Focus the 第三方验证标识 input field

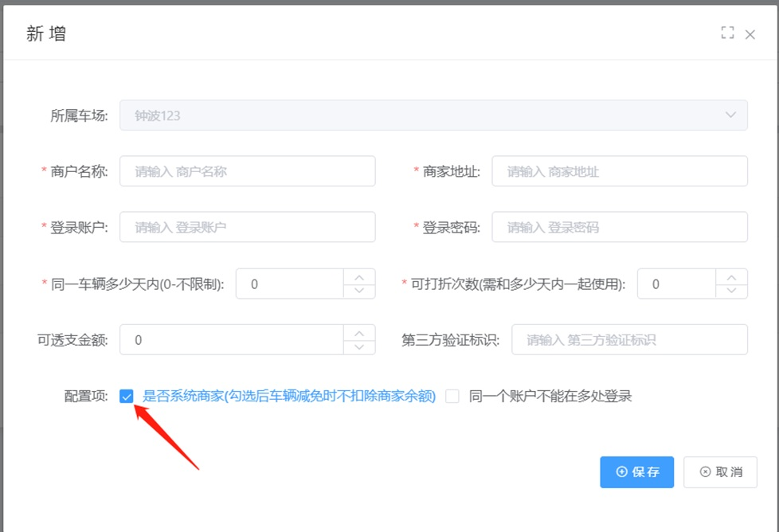pos(629,340)
